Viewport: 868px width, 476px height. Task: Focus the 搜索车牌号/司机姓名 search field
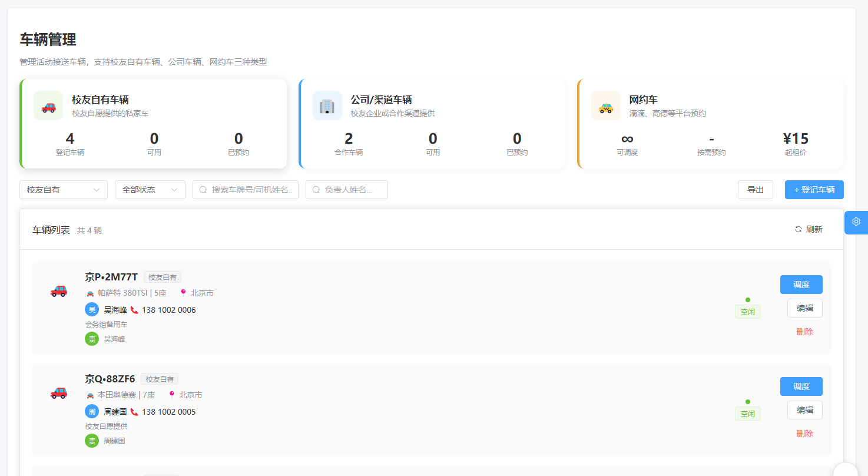[246, 190]
